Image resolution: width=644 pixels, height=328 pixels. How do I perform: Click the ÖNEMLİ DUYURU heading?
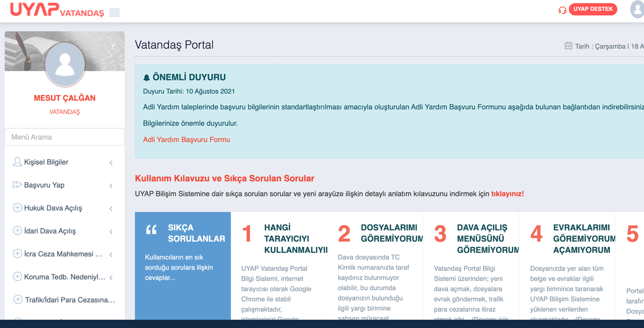coord(189,78)
